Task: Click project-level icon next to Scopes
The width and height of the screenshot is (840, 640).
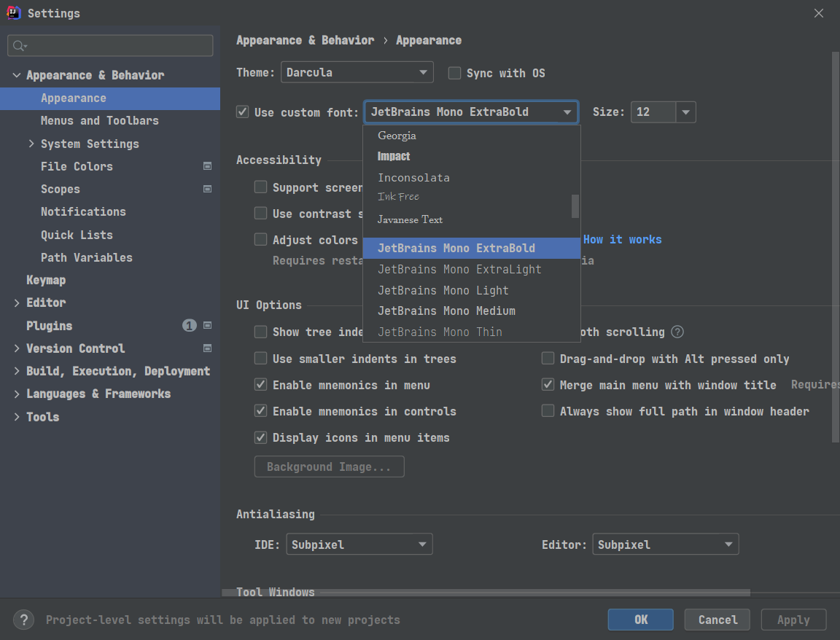Action: pyautogui.click(x=207, y=189)
